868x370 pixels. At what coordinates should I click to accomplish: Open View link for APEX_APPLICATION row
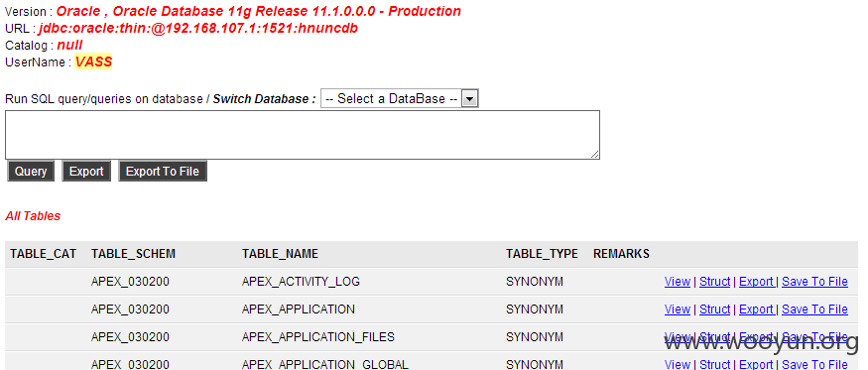coord(677,309)
